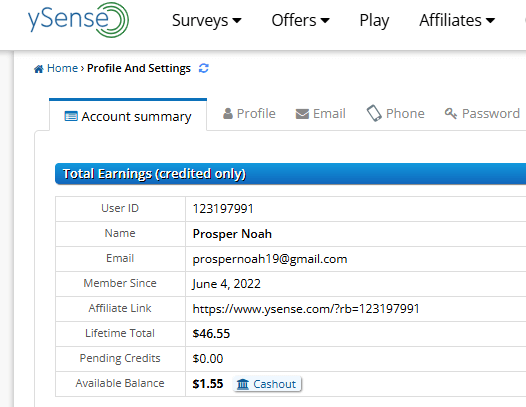Switch to the Profile tab

tap(249, 113)
